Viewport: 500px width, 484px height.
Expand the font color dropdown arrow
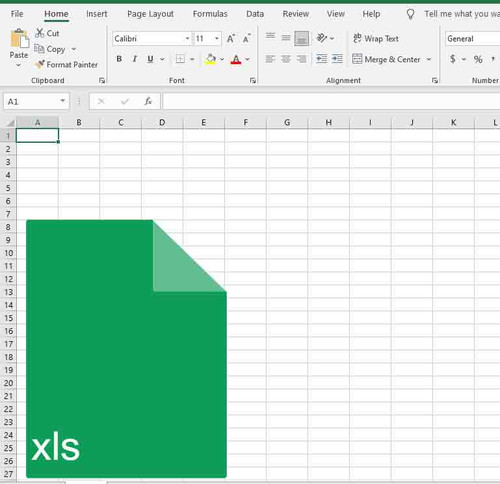247,59
